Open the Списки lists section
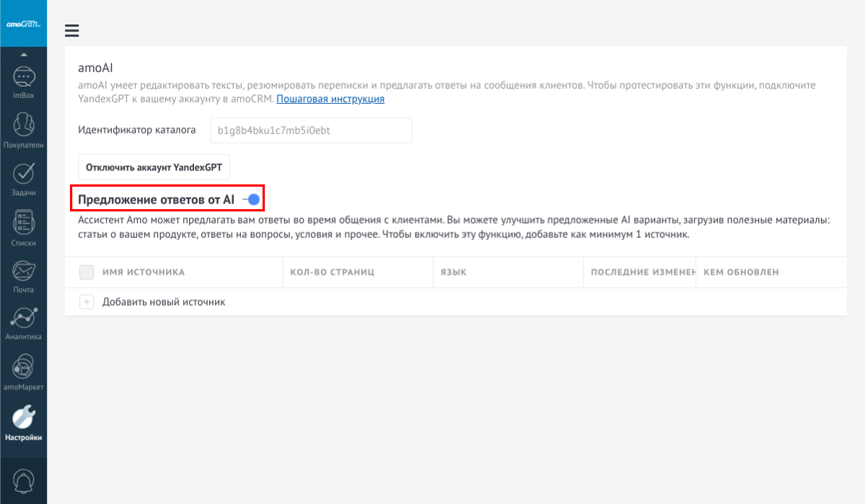The height and width of the screenshot is (504, 865). pos(23,228)
